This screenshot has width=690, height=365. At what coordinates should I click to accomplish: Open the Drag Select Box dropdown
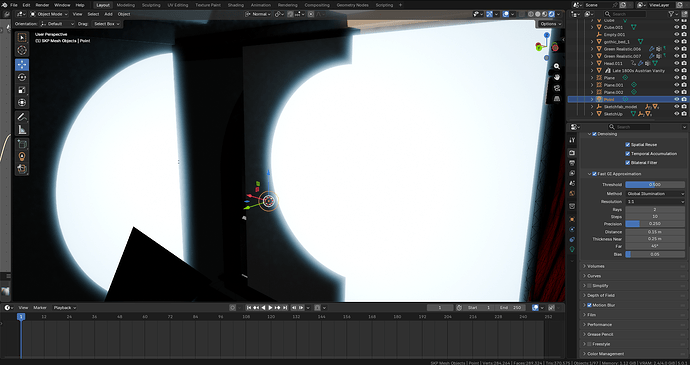pyautogui.click(x=106, y=24)
